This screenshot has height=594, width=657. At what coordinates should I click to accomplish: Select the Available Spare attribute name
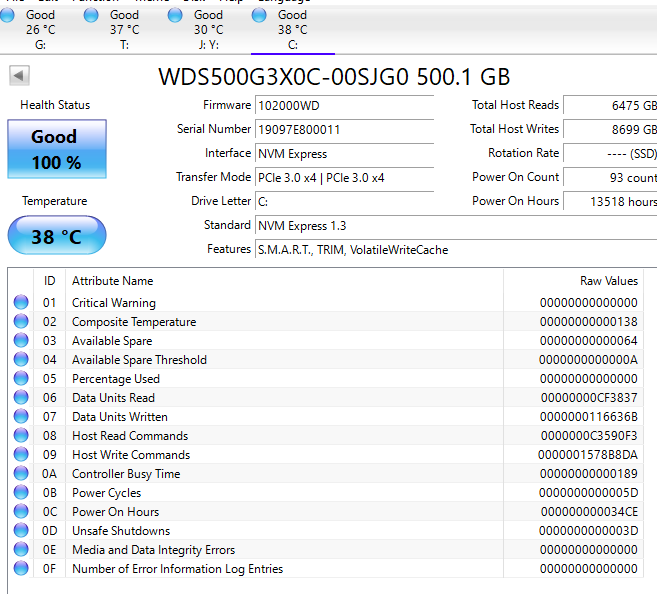[x=112, y=341]
